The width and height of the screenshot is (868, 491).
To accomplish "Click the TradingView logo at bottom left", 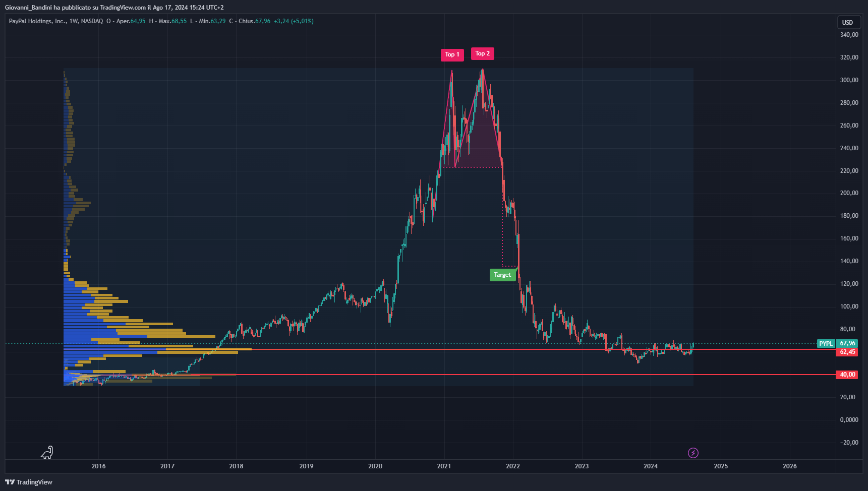I will coord(29,482).
